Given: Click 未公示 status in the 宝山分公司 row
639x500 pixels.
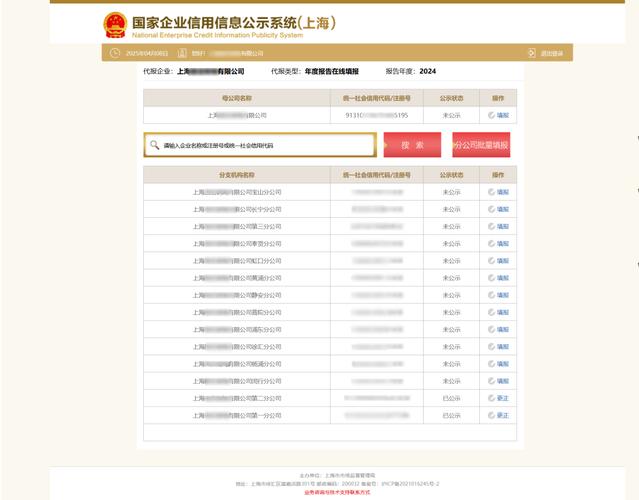Looking at the screenshot, I should coord(451,192).
